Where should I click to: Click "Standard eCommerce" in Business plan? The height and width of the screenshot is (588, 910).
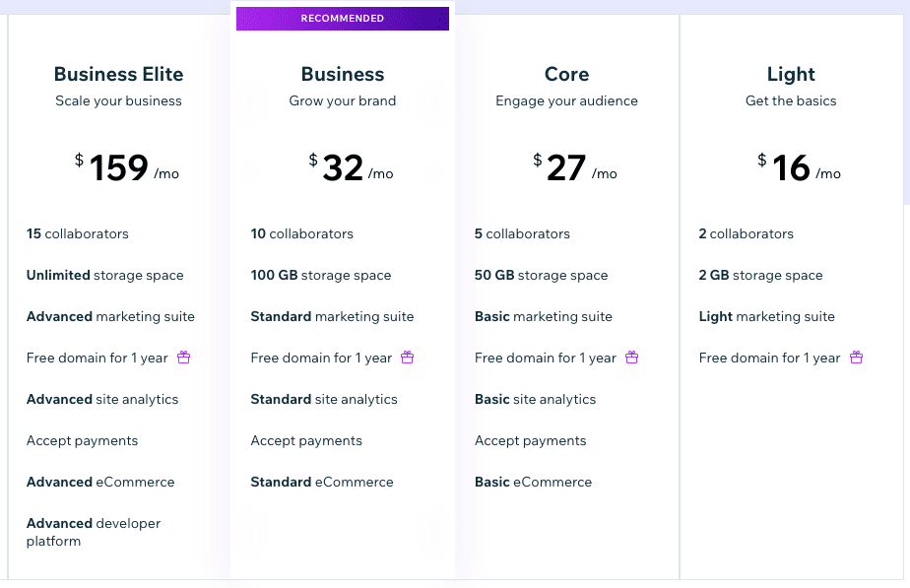tap(322, 483)
